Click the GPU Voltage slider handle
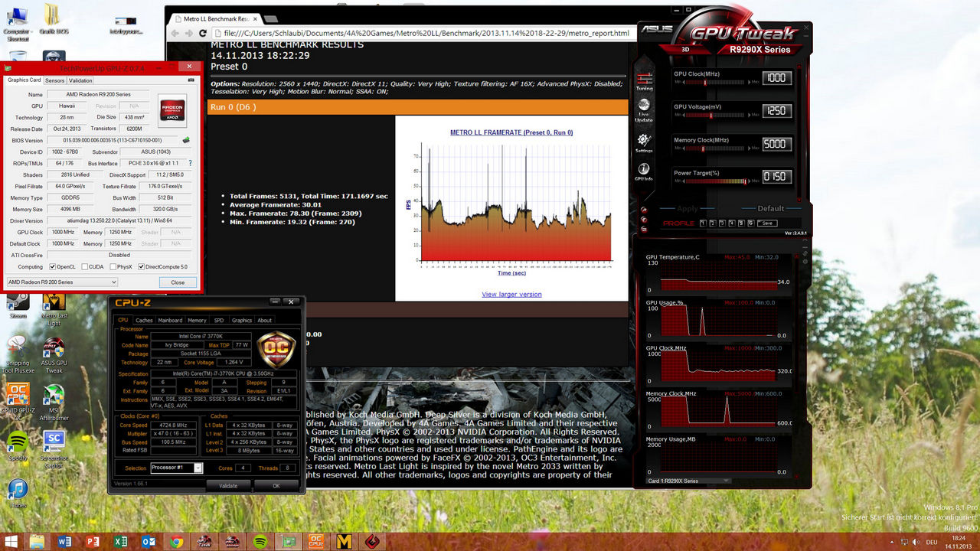The width and height of the screenshot is (980, 551). pos(711,115)
